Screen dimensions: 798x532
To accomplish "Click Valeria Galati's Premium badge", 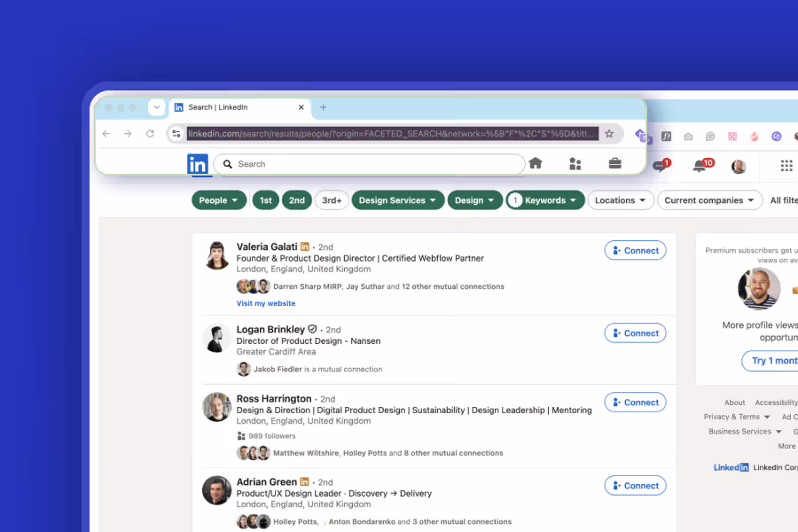I will click(x=304, y=246).
